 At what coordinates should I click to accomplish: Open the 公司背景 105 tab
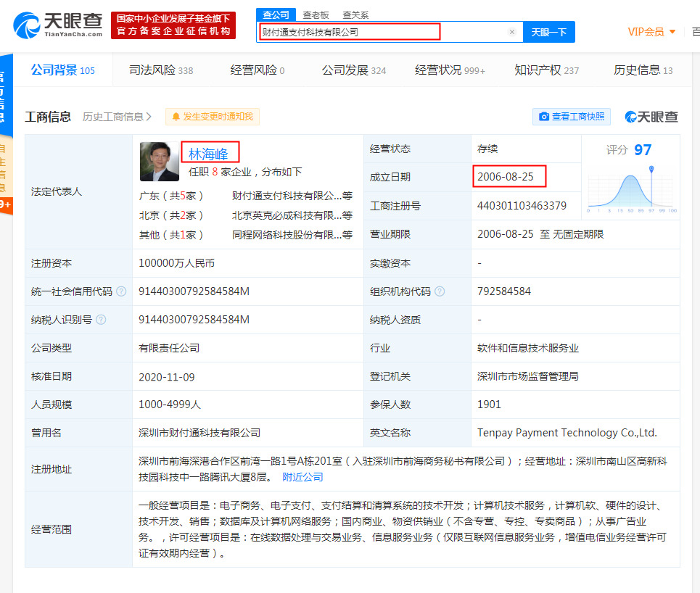[63, 70]
